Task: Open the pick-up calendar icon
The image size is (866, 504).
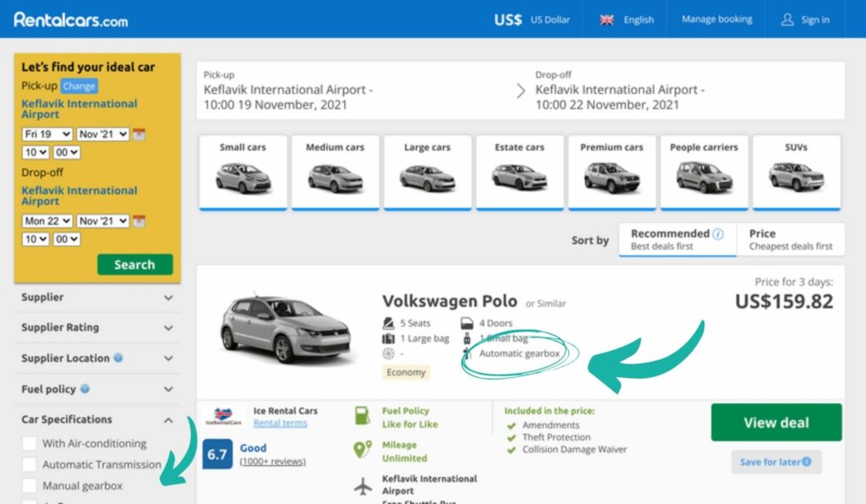Action: point(140,134)
